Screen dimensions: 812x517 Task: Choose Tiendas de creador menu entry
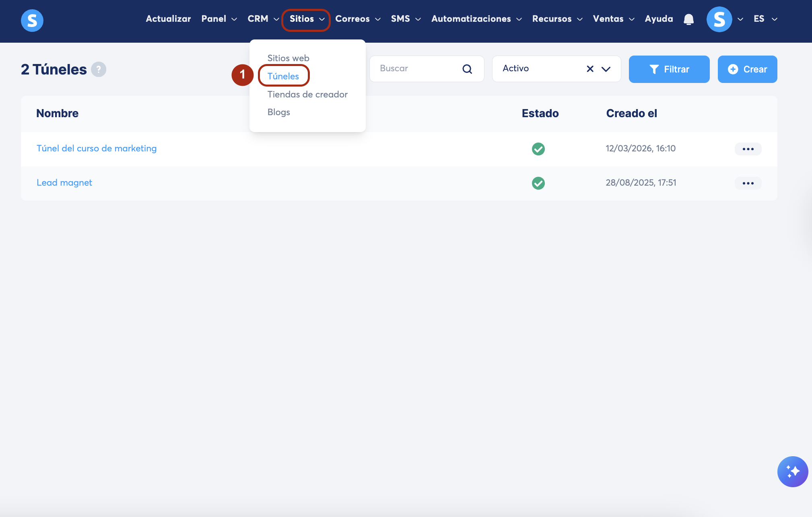307,94
